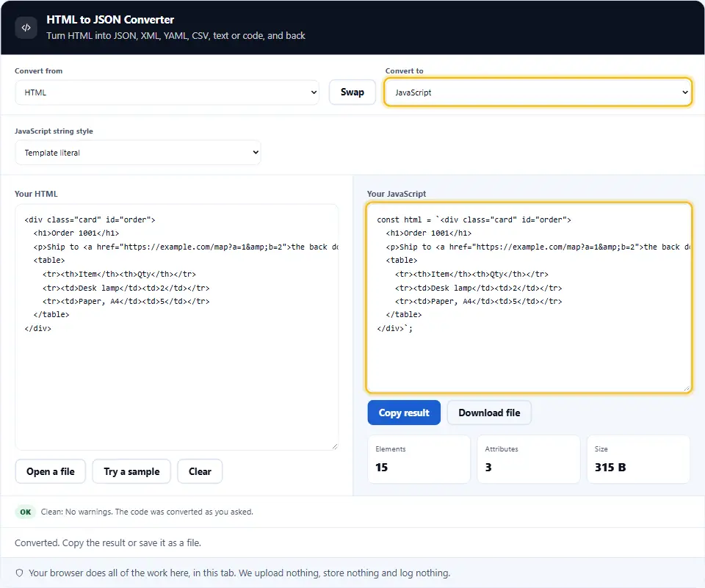Viewport: 705px width, 588px height.
Task: Click the 'Convert to' label
Action: [x=404, y=71]
